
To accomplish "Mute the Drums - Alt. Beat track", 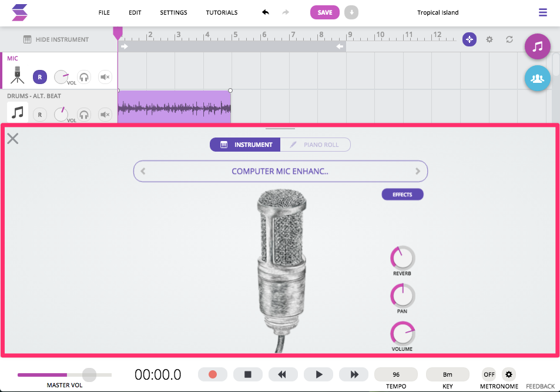I will coord(105,115).
